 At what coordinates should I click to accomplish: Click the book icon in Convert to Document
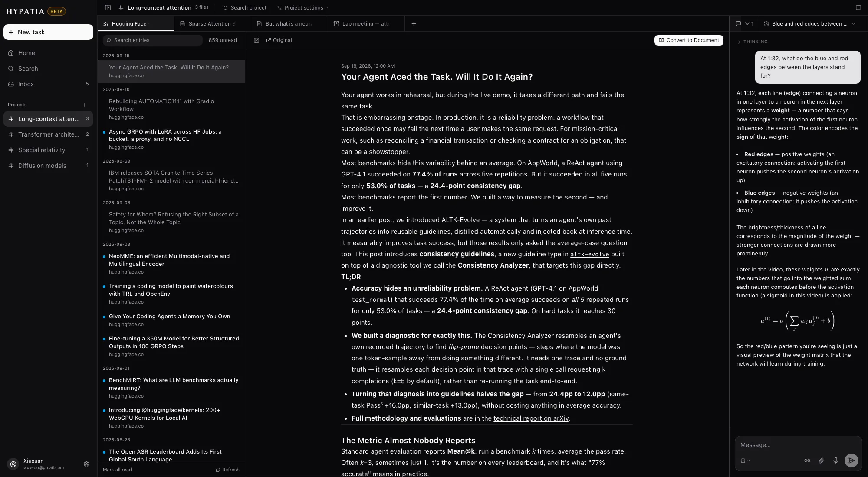pos(661,40)
